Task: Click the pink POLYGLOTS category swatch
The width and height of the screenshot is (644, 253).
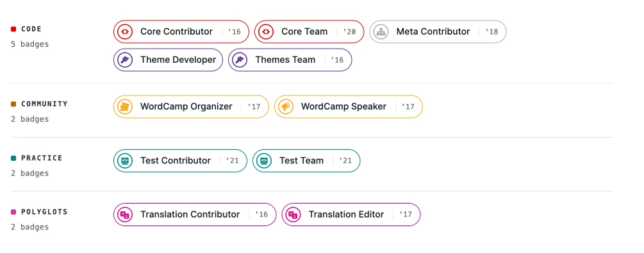Action: (x=13, y=212)
